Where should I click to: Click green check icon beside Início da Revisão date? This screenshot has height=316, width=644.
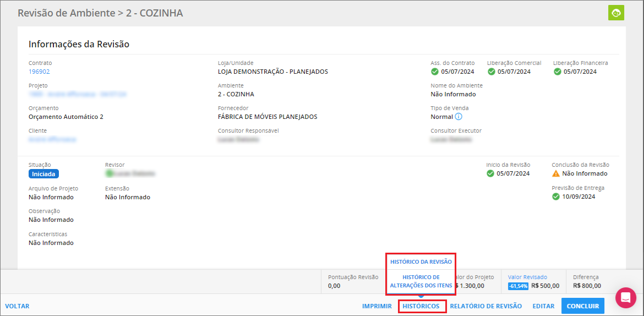tap(490, 173)
